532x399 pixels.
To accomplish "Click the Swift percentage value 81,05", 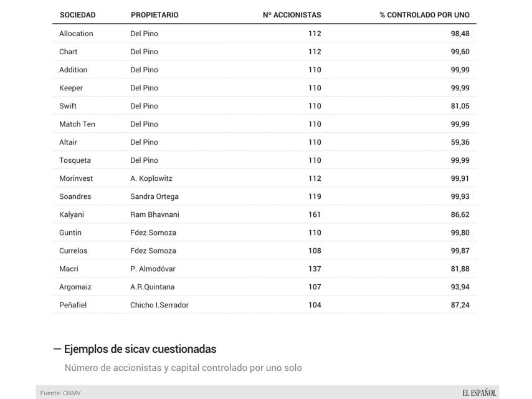I will pos(460,106).
